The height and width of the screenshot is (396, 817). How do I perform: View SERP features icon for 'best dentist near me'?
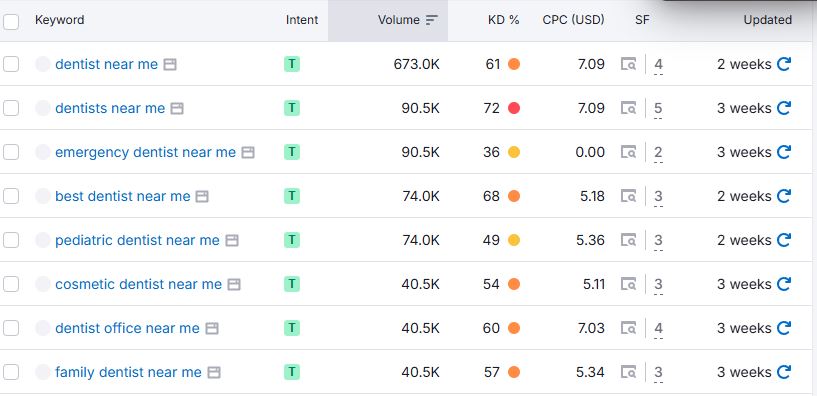click(628, 196)
